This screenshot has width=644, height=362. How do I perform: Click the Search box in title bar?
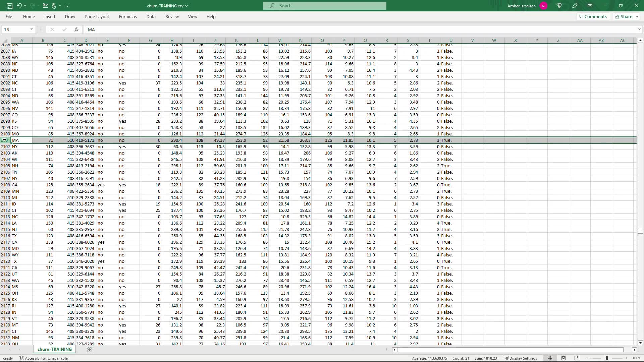pyautogui.click(x=325, y=6)
